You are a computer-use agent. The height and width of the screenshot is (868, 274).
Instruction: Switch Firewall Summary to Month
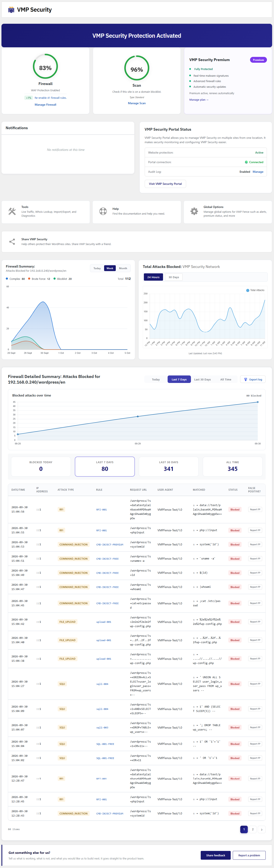coord(123,268)
